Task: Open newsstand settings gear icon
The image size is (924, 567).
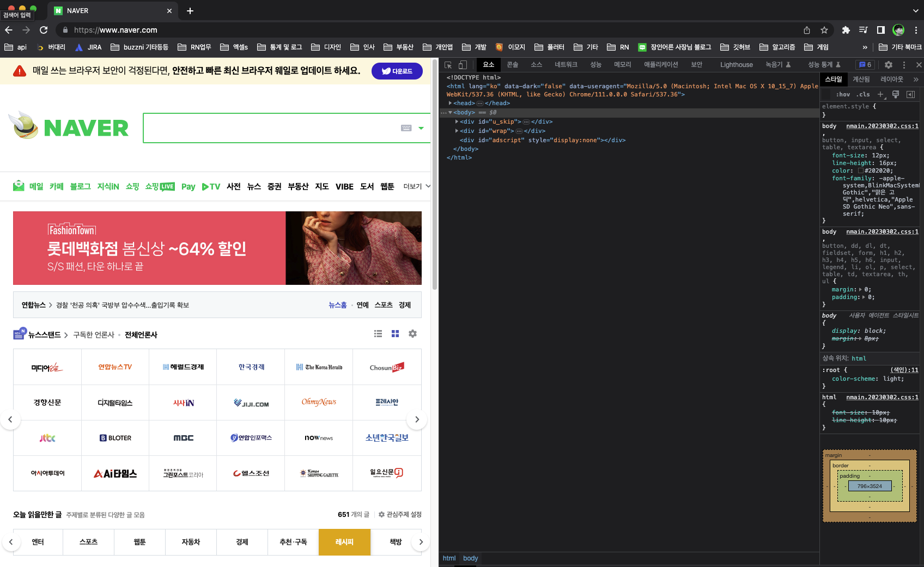Action: (x=413, y=334)
